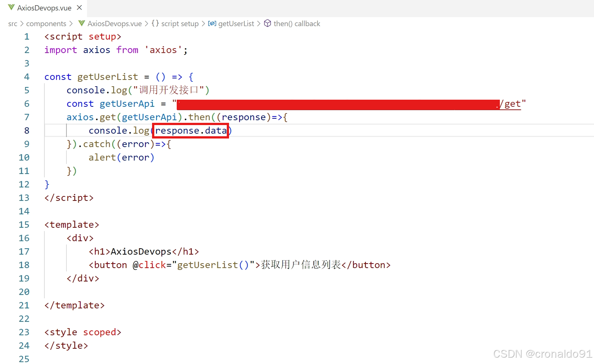
Task: Expand the chevron after AxiosDevops.vue breadcrumb
Action: coord(146,24)
